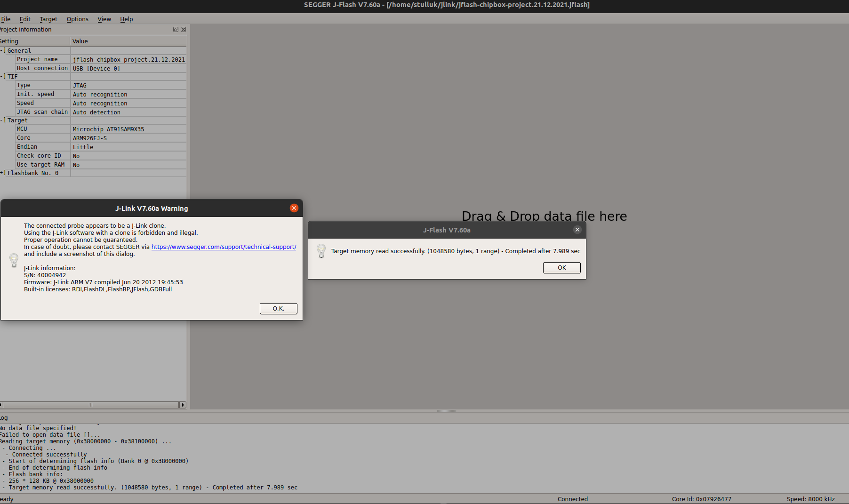Click the project panel scrollbar right arrow
The image size is (849, 504).
(183, 405)
